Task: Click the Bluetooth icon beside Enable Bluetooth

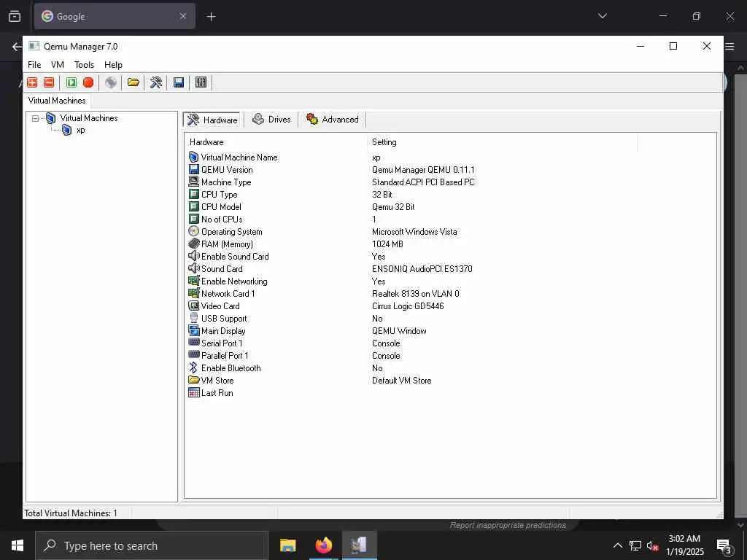Action: point(193,367)
